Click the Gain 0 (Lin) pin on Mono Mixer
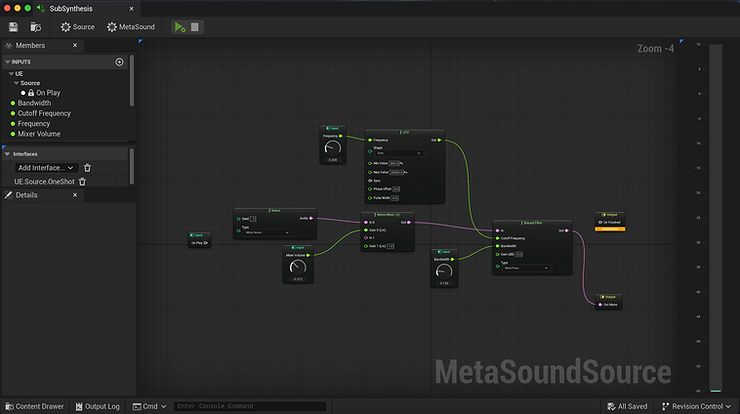 click(366, 230)
